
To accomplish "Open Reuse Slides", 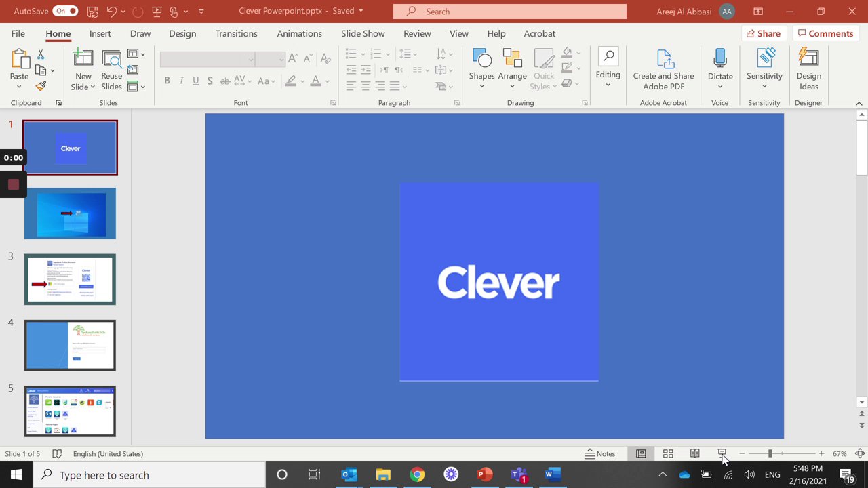I will tap(111, 70).
